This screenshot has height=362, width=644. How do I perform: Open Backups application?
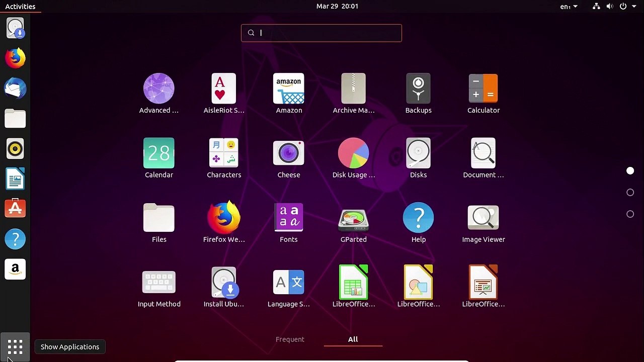(419, 94)
